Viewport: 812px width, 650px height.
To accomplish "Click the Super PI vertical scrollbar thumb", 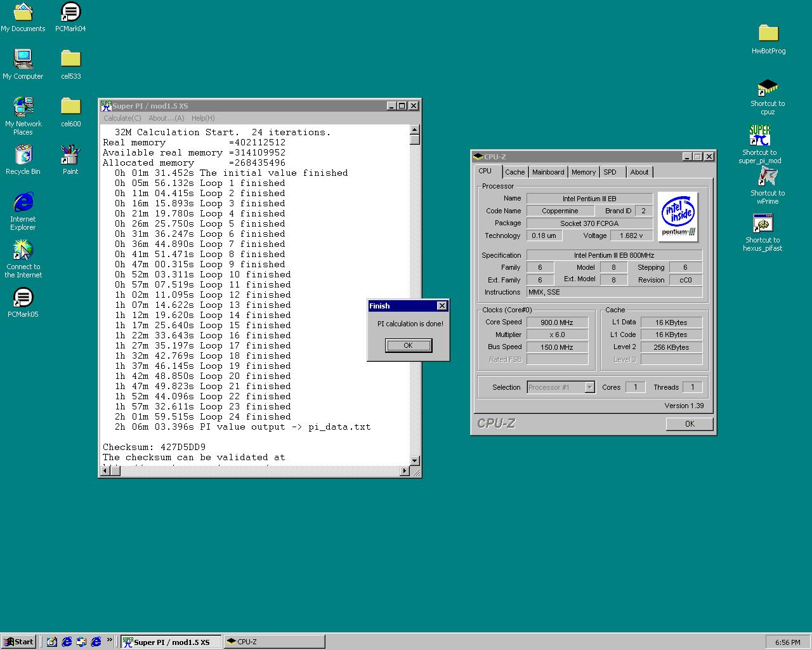I will [x=415, y=140].
